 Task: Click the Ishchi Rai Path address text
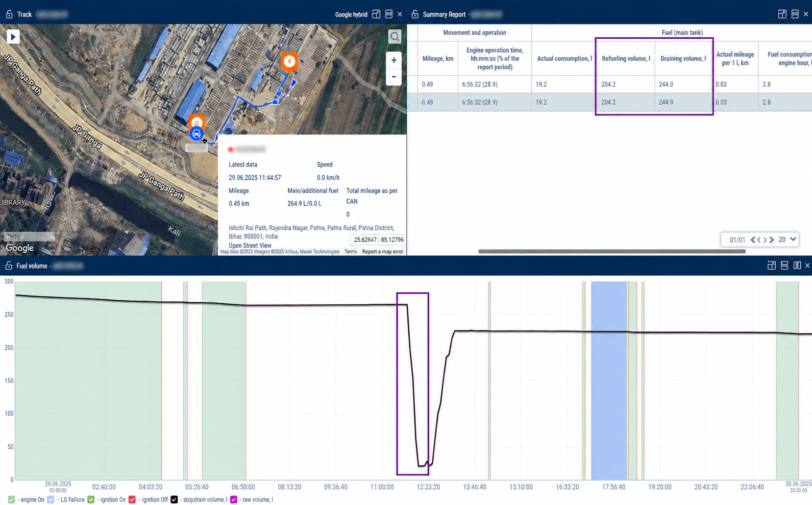point(311,232)
